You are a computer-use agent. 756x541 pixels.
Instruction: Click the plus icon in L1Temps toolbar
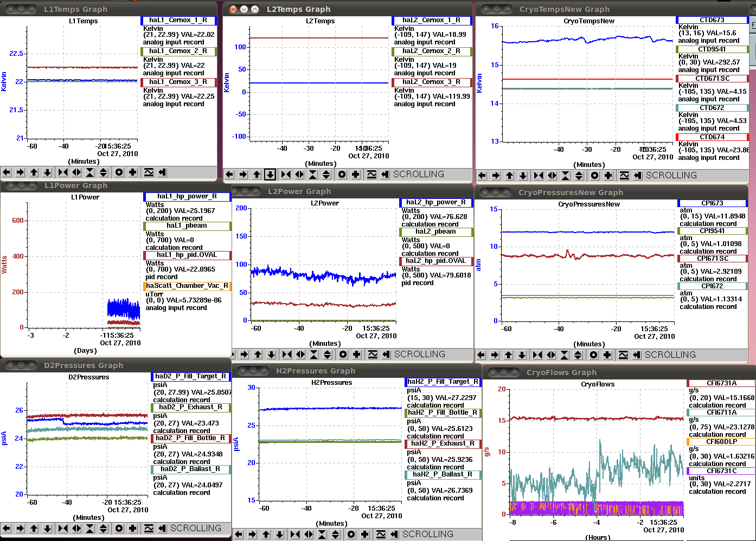133,172
